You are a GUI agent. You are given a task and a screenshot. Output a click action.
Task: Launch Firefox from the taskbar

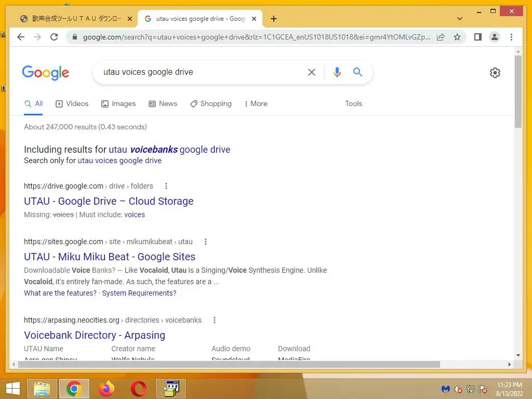click(x=106, y=389)
